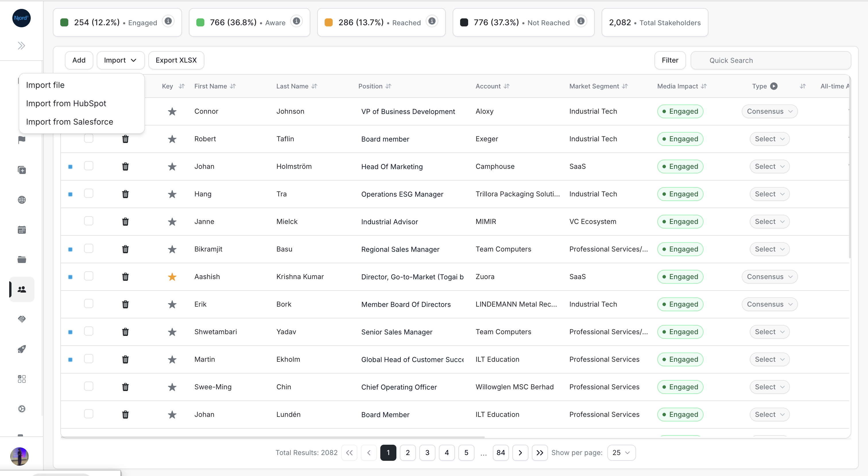Image resolution: width=868 pixels, height=476 pixels.
Task: Select the Bikramjit Basu row checkbox
Action: coord(89,248)
